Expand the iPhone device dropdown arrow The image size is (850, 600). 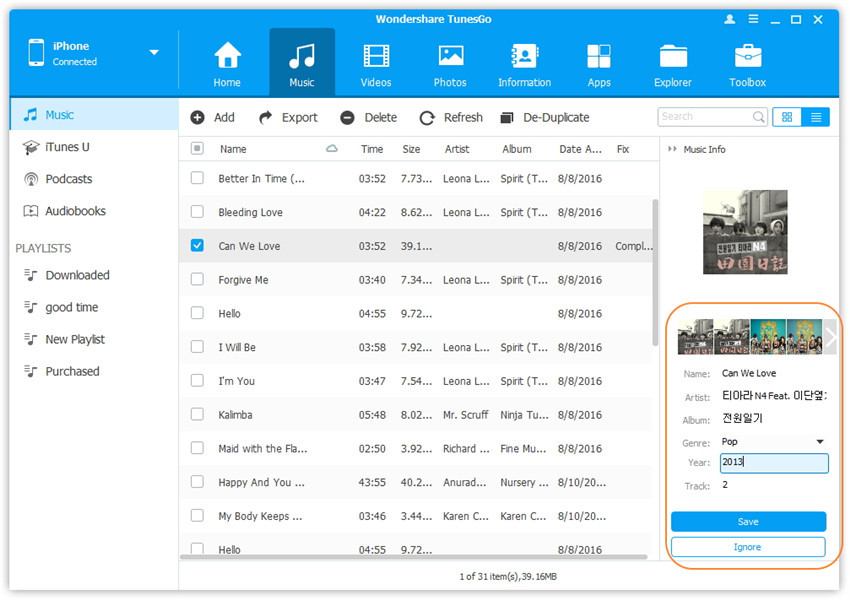coord(154,53)
